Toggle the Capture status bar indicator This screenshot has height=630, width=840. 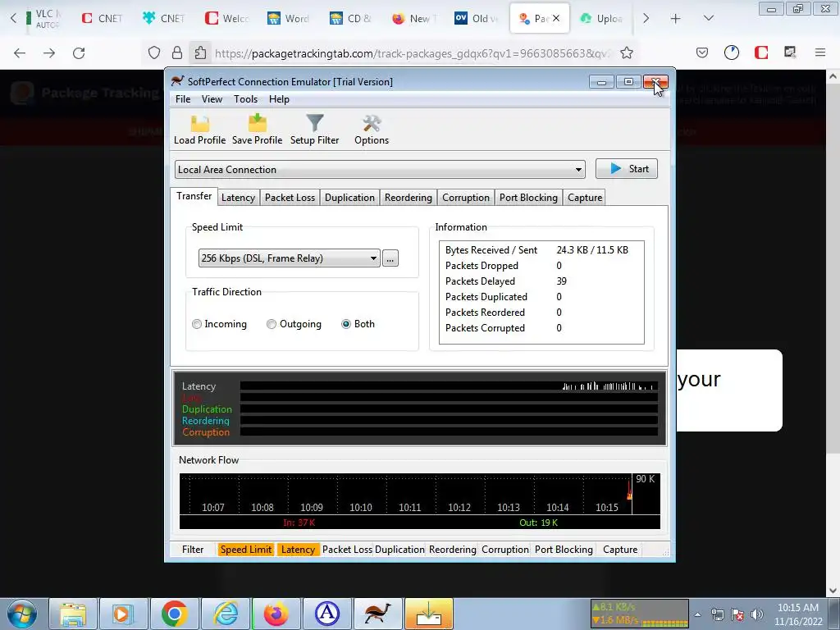[x=620, y=550]
